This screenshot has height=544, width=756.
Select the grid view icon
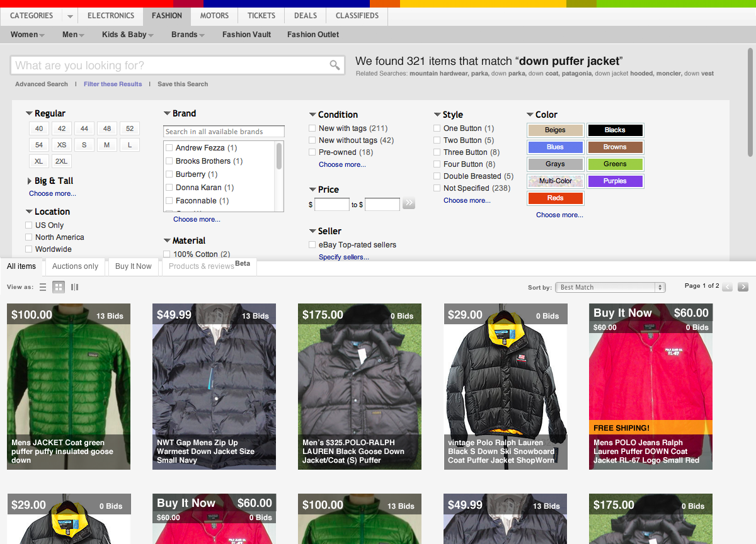tap(59, 287)
